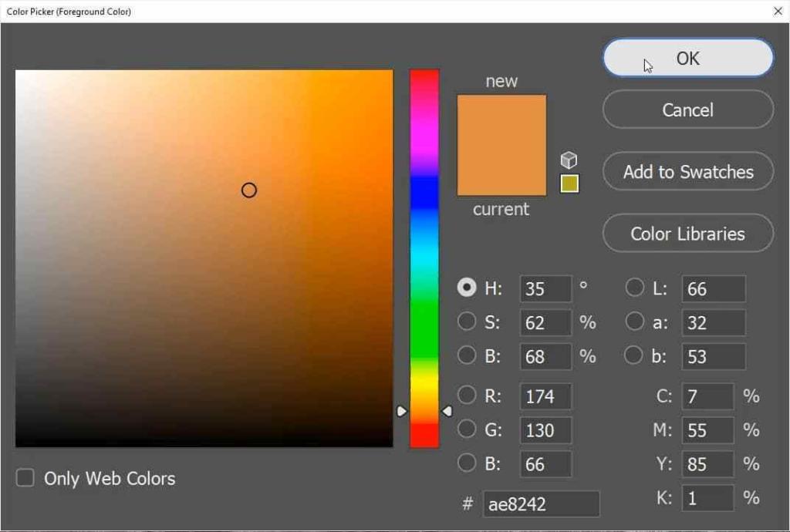Viewport: 790px width, 532px height.
Task: Enable the Only Web Colors checkbox
Action: point(24,477)
